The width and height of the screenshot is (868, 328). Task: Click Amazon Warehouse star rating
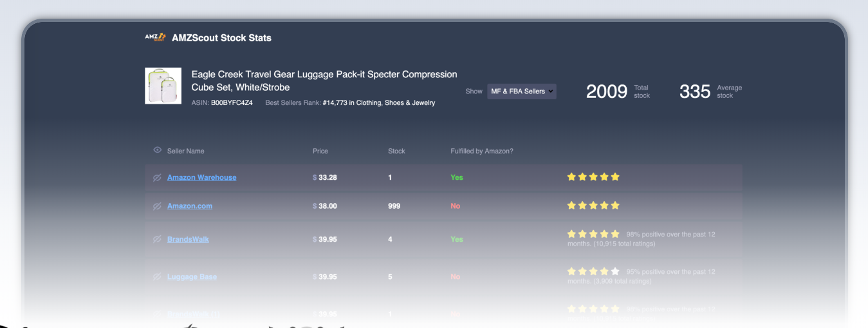click(593, 177)
